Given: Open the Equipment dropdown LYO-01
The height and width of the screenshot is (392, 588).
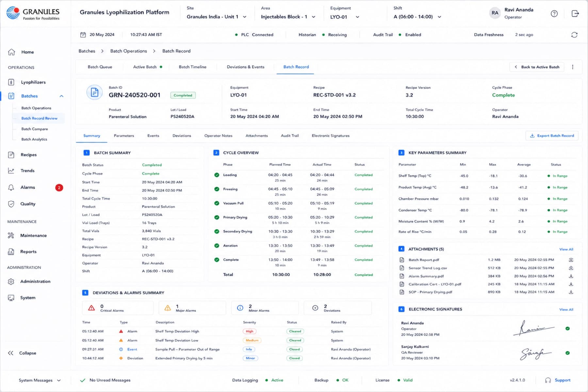Looking at the screenshot, I should [345, 17].
